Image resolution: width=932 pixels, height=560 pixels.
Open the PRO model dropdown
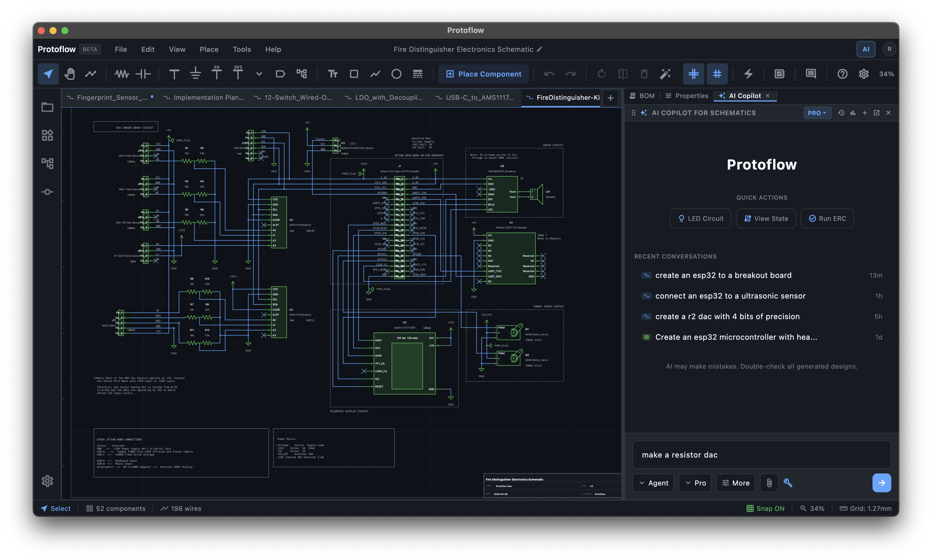[817, 112]
